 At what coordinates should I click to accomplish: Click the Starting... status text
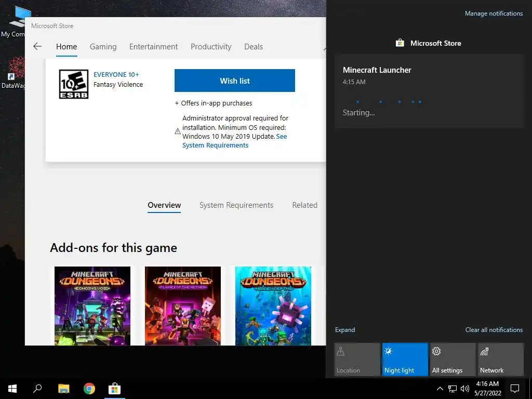358,113
